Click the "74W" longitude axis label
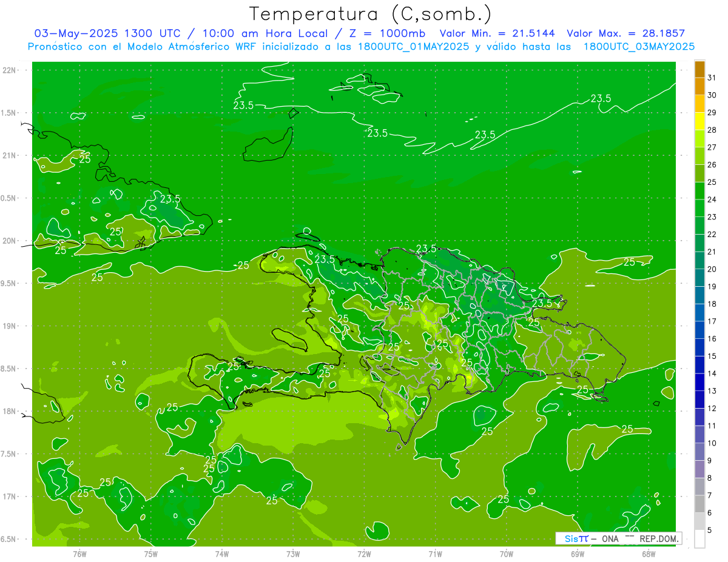The width and height of the screenshot is (728, 562). click(221, 554)
